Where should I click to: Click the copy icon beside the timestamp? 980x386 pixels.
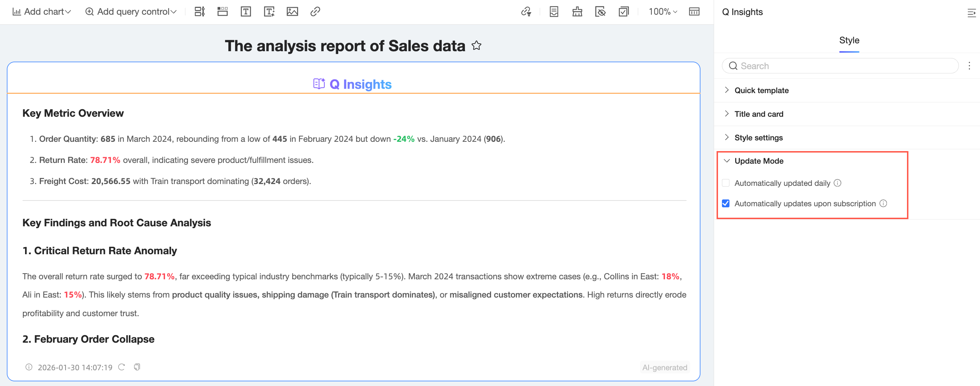tap(137, 367)
